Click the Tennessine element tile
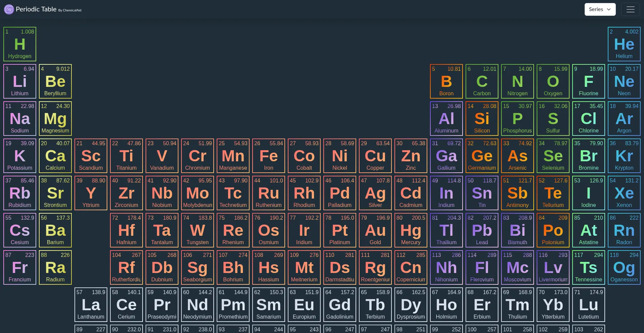This screenshot has height=333, width=644. click(x=588, y=267)
